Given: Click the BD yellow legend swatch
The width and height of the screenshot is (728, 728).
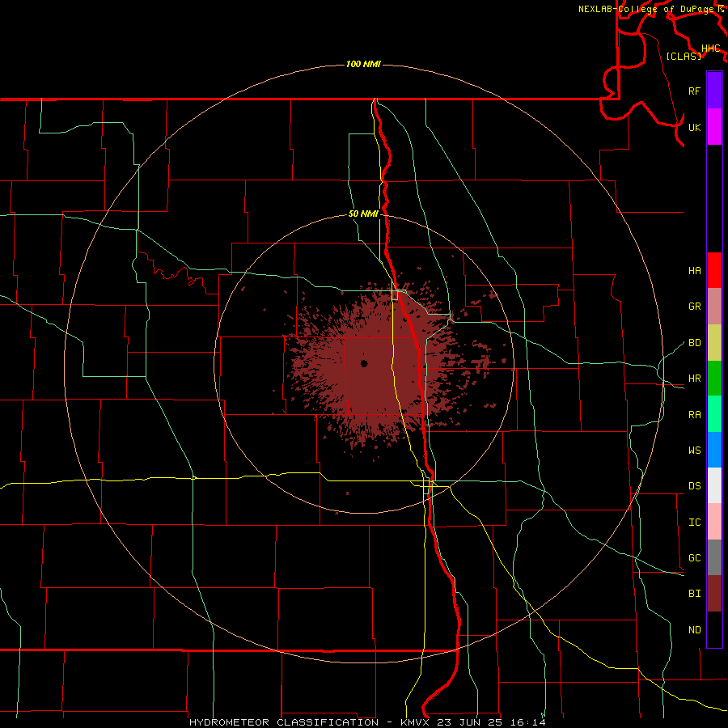Looking at the screenshot, I should click(714, 343).
